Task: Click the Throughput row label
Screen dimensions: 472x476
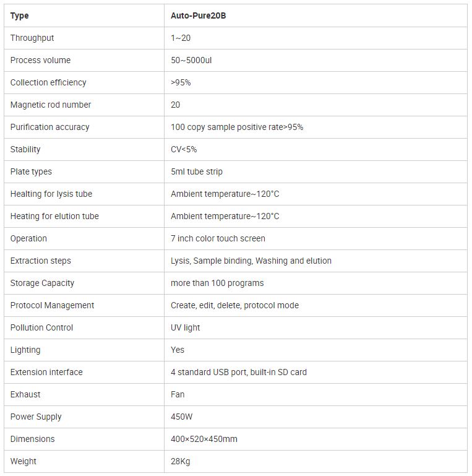Action: pos(32,38)
